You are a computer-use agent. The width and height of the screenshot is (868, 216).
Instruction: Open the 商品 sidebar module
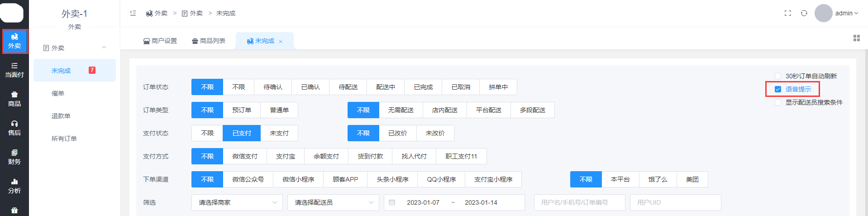(14, 99)
